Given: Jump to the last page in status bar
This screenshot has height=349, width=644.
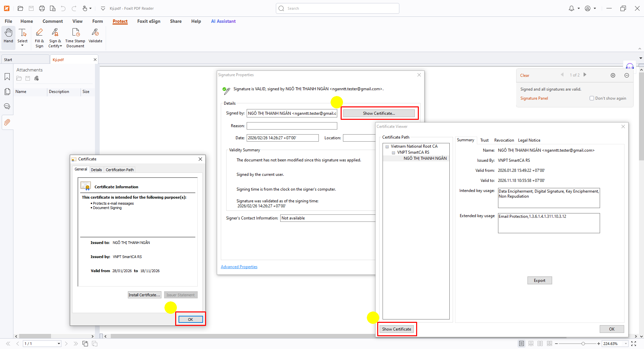Looking at the screenshot, I should tap(76, 344).
